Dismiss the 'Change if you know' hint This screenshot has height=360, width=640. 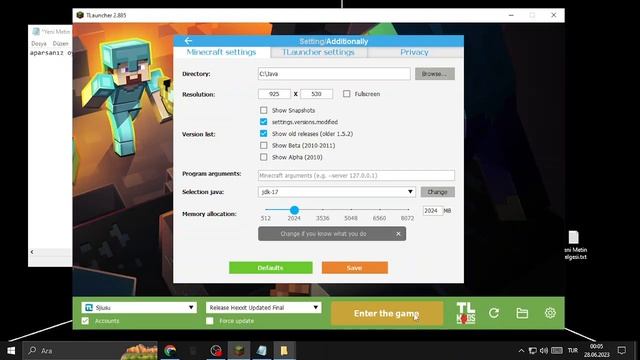[398, 234]
